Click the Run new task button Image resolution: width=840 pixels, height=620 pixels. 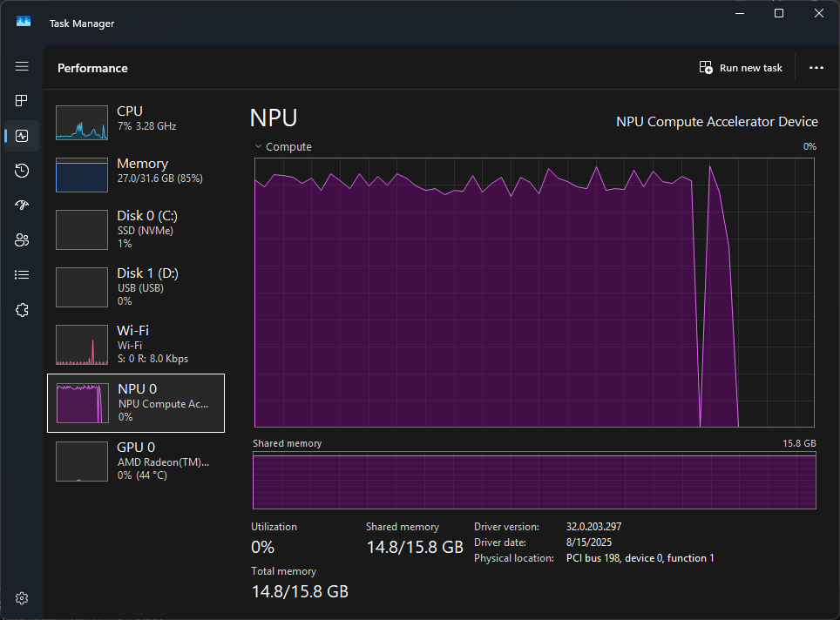740,67
